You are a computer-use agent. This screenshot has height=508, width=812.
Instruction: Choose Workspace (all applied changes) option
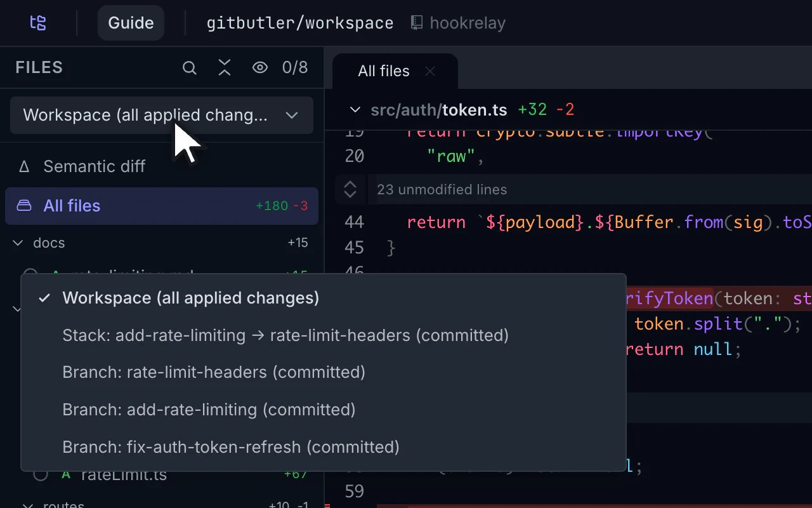click(x=324, y=298)
